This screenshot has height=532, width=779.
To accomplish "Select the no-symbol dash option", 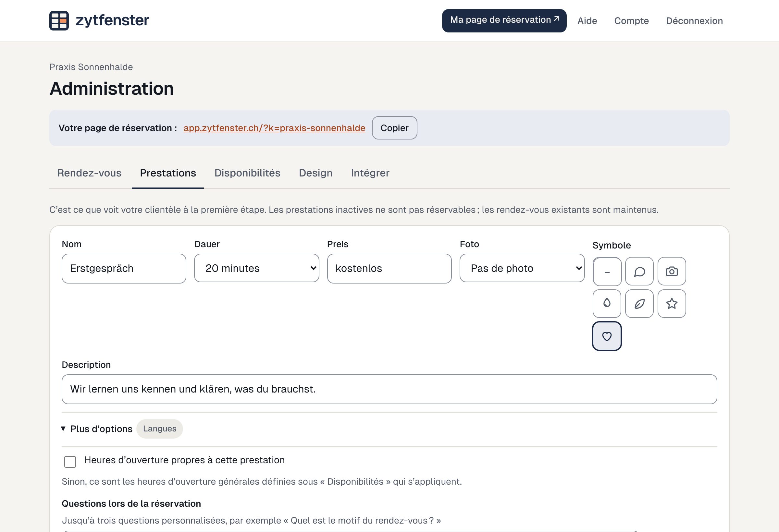I will pos(607,272).
